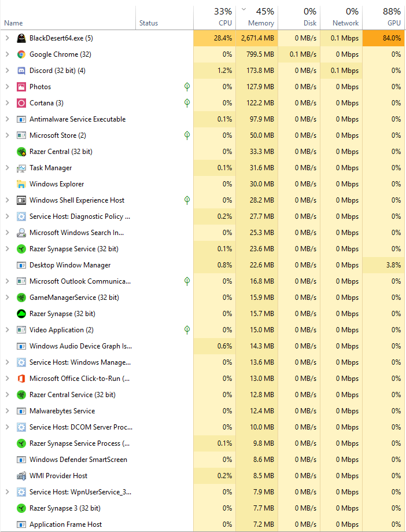Click the Razer Synapse 3 (32 bit) icon
Viewport: 406px width, 532px height.
(x=21, y=508)
